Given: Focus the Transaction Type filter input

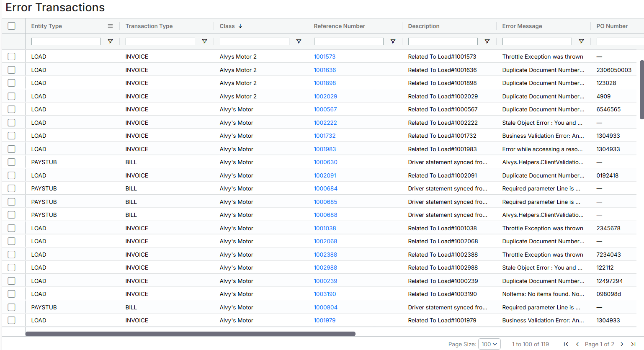Looking at the screenshot, I should (160, 41).
